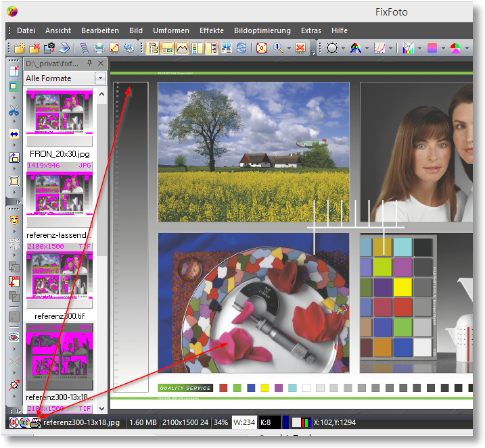Close the file browser panel
This screenshot has height=448, width=485.
[101, 64]
